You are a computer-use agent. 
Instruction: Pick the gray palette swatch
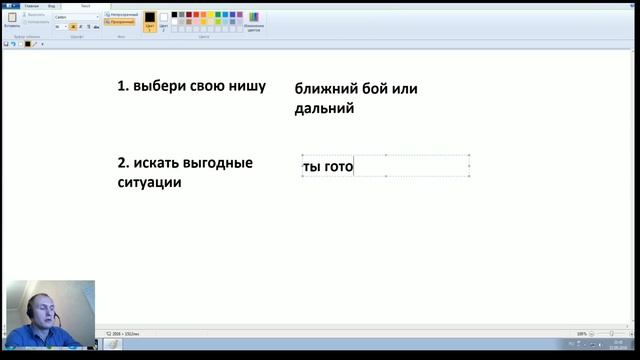[182, 15]
